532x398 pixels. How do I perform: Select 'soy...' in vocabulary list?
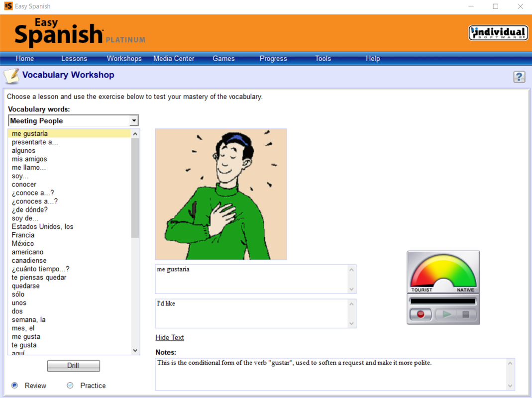tap(69, 176)
